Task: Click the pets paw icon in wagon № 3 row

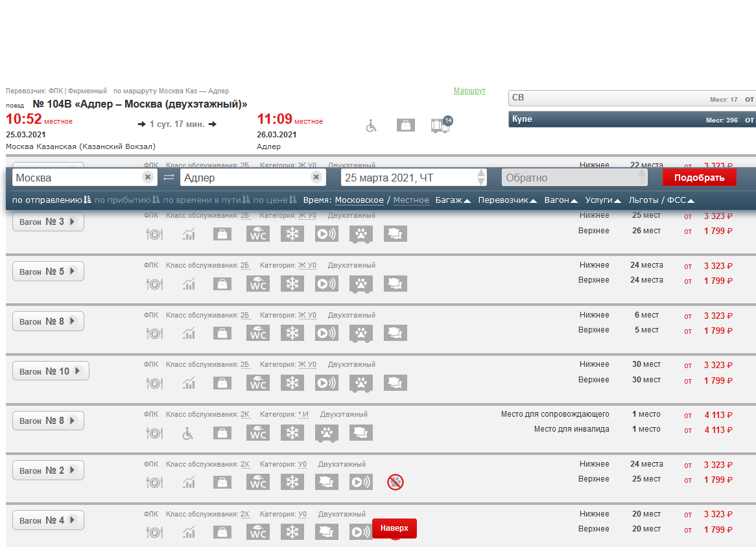Action: pos(360,234)
